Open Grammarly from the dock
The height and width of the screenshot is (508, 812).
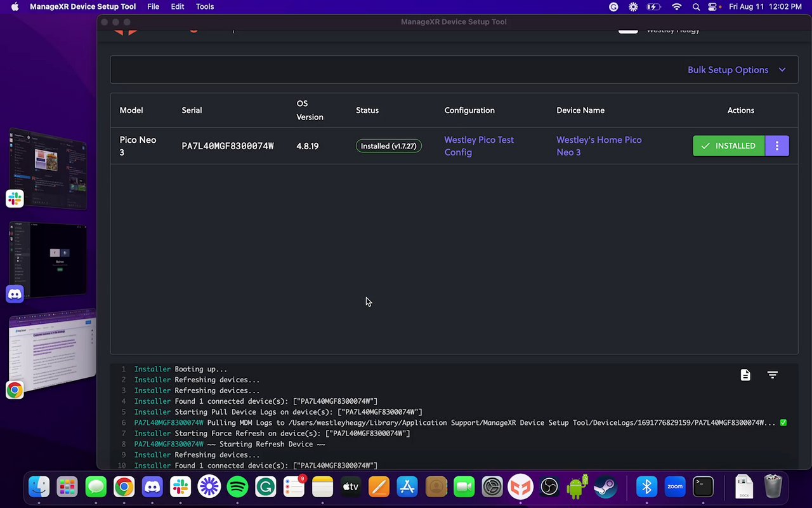point(266,487)
